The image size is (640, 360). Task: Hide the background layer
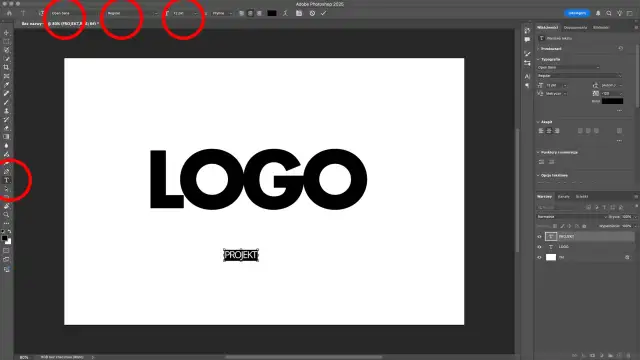539,258
